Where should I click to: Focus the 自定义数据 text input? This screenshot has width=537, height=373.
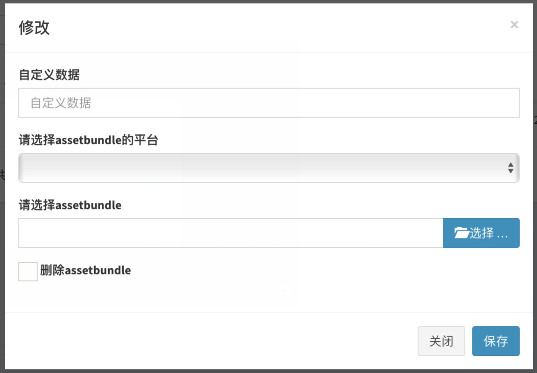[x=269, y=103]
